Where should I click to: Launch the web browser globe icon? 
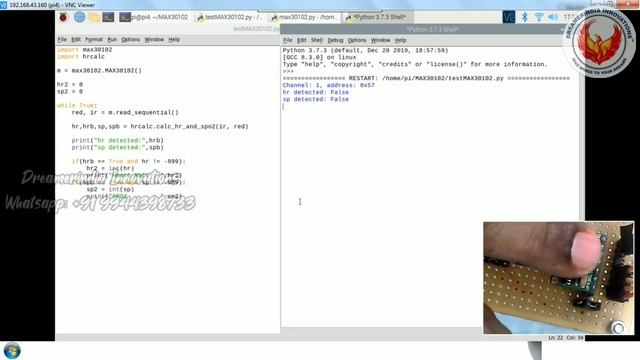(x=80, y=17)
